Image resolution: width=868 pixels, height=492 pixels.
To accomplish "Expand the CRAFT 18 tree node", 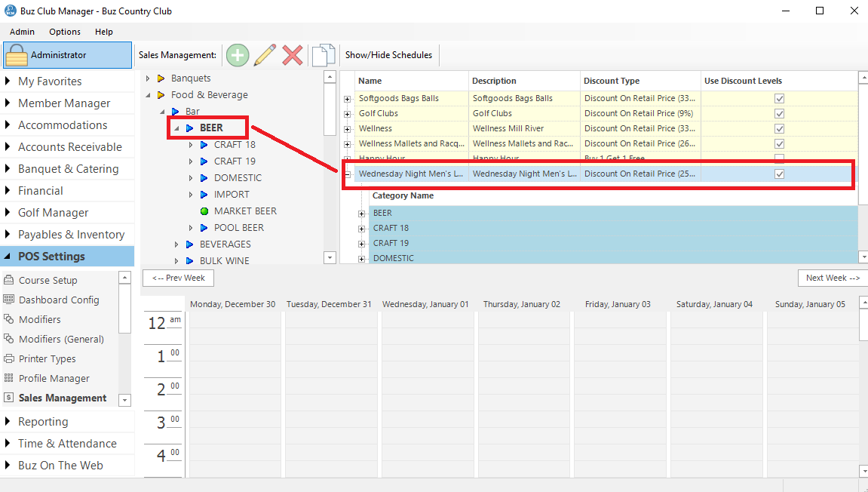I will (191, 145).
